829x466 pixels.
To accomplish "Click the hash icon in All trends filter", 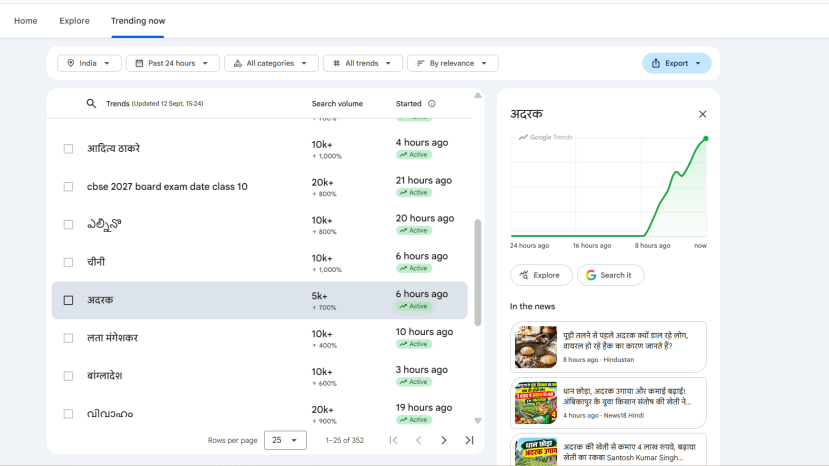I will pyautogui.click(x=336, y=63).
